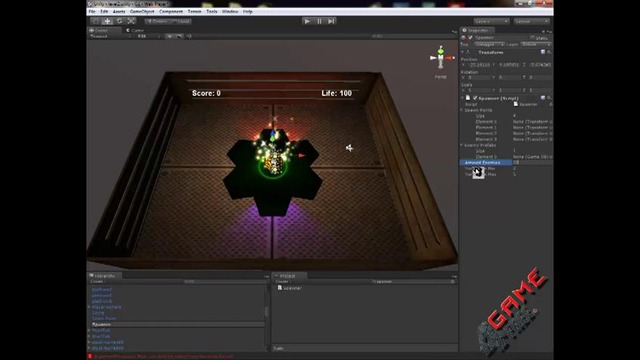Collapse the Spawner (Script) component
640x360 pixels.
coord(463,98)
